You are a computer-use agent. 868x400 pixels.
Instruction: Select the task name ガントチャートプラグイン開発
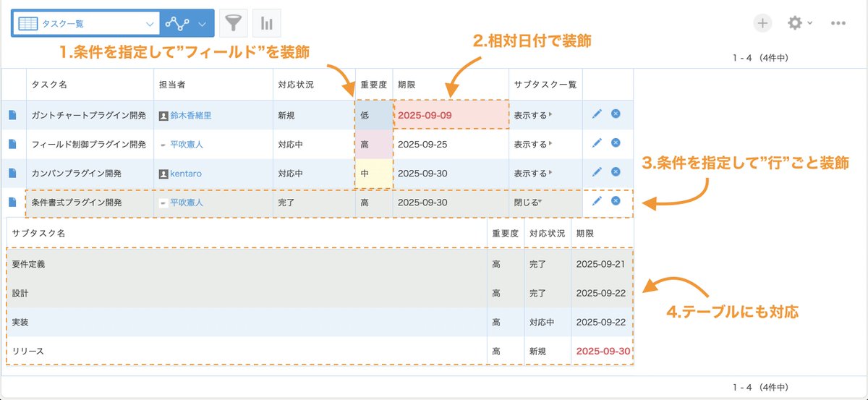(89, 115)
